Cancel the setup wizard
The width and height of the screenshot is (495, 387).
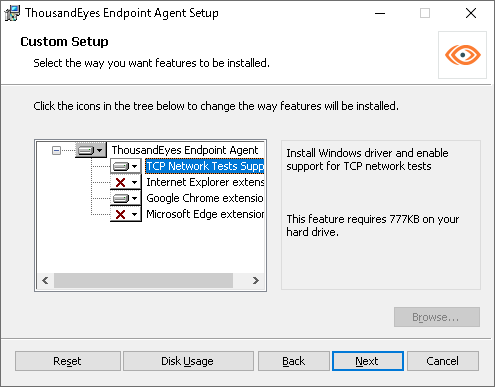[443, 361]
